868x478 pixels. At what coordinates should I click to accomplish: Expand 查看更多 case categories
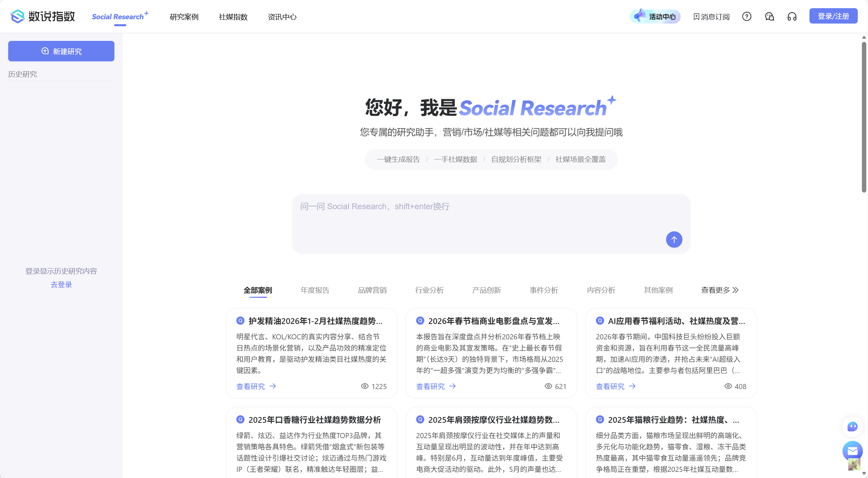coord(720,290)
